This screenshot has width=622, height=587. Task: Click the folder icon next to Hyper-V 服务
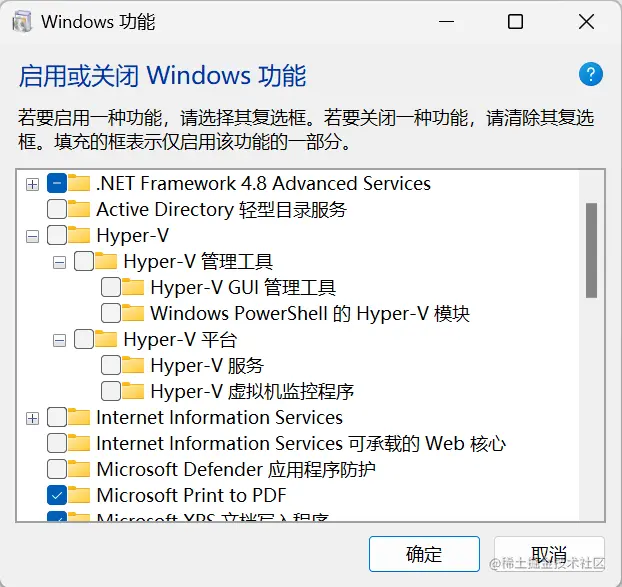click(137, 366)
